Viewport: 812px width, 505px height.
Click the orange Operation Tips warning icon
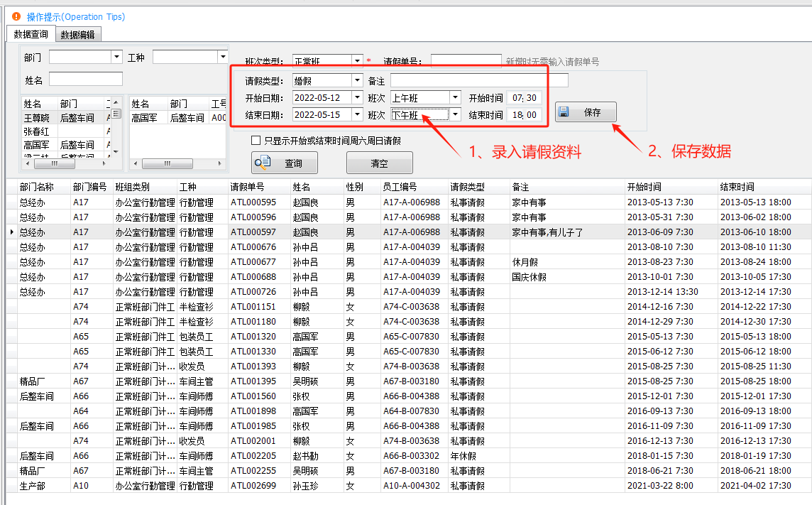click(16, 16)
